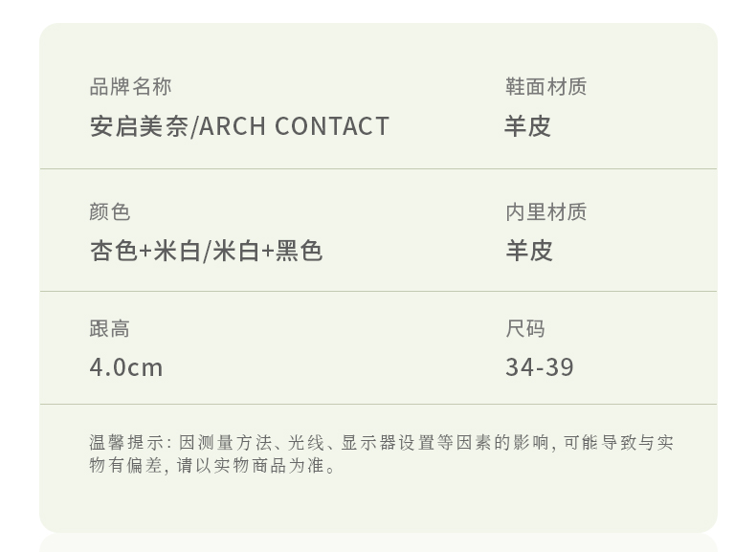Select 羊皮 value under 鞋面材质
Image resolution: width=756 pixels, height=552 pixels.
(528, 126)
